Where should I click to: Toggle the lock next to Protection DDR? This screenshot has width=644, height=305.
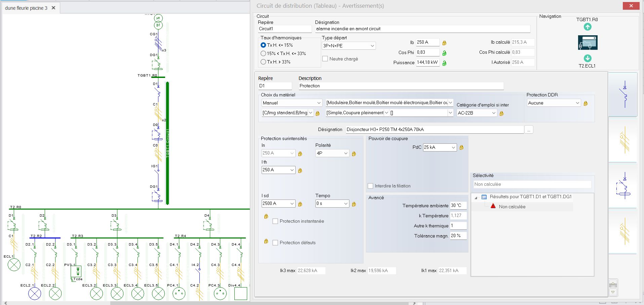tap(585, 103)
